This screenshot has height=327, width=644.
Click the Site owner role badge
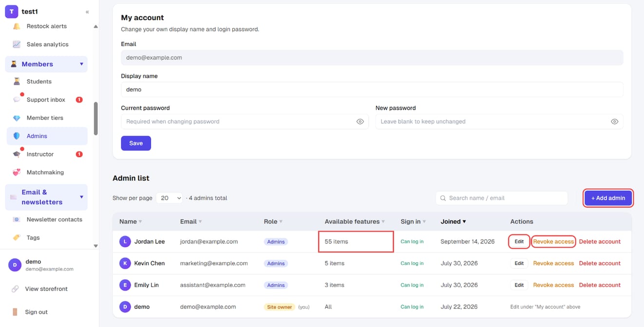click(x=280, y=307)
